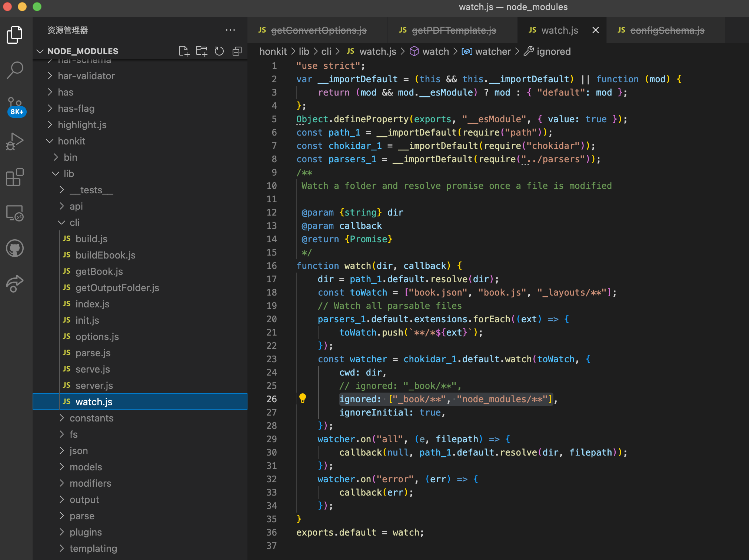Expand the plugins folder
The height and width of the screenshot is (560, 749).
click(x=140, y=532)
